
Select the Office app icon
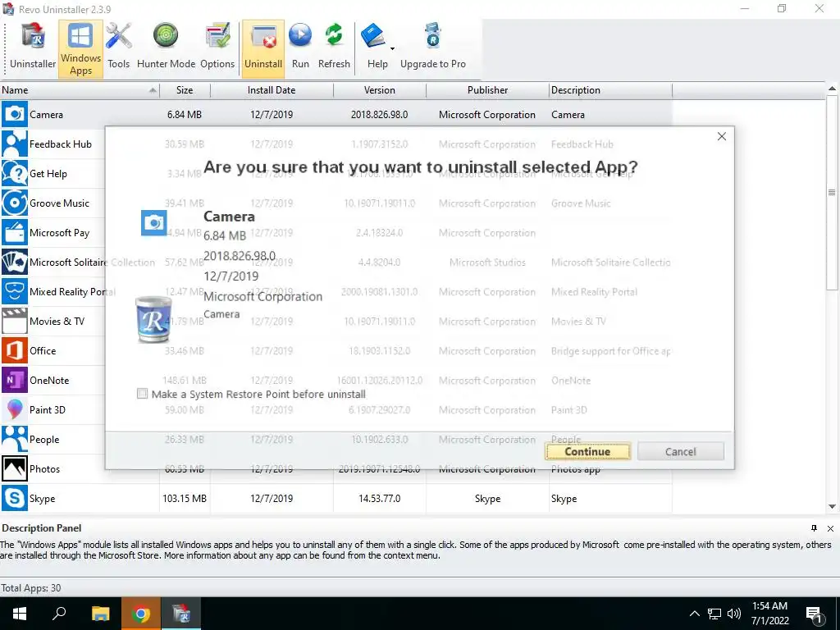pyautogui.click(x=15, y=351)
